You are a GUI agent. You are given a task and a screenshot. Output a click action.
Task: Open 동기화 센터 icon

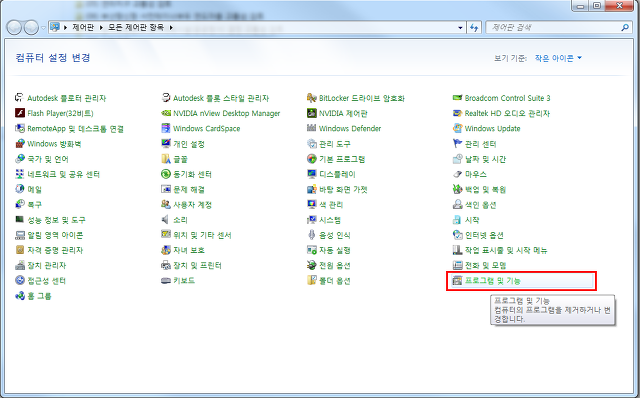click(166, 174)
